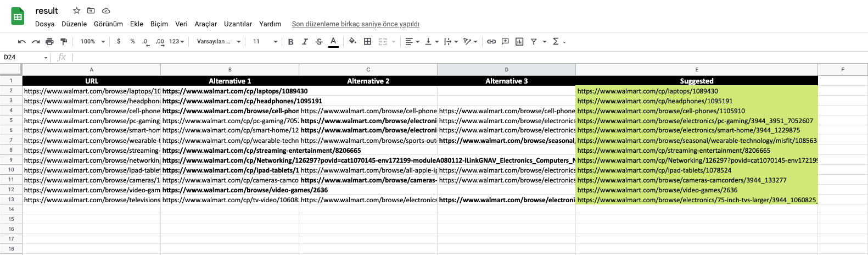
Task: Open the text color picker
Action: point(333,42)
